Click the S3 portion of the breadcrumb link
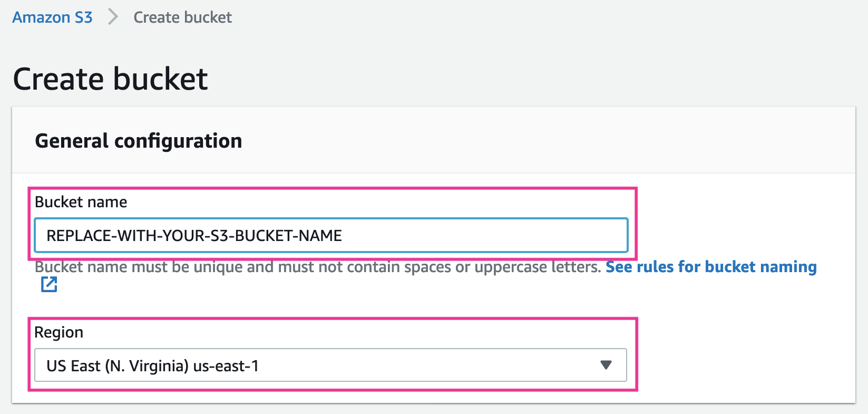868x414 pixels. 83,17
